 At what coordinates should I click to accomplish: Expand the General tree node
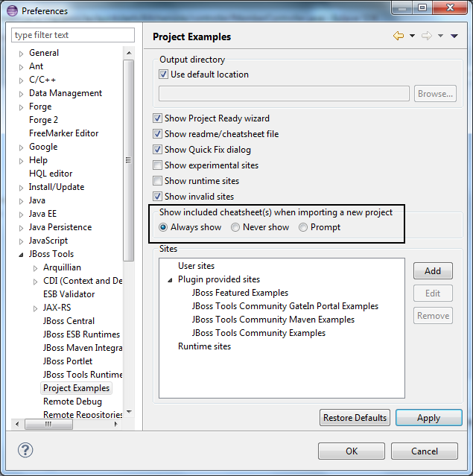point(21,54)
